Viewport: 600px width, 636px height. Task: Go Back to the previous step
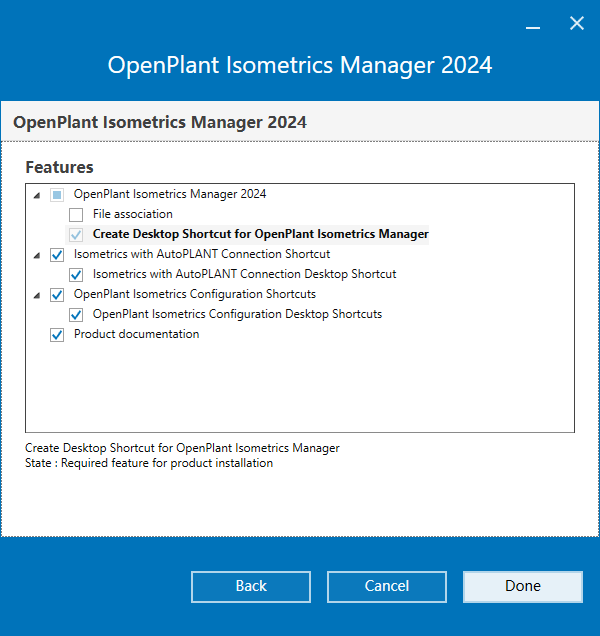(x=251, y=587)
